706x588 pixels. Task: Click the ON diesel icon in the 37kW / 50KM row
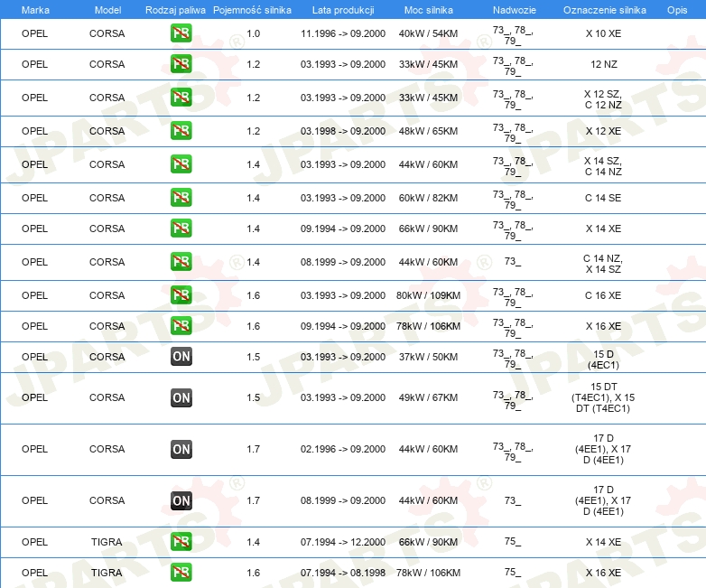[181, 357]
